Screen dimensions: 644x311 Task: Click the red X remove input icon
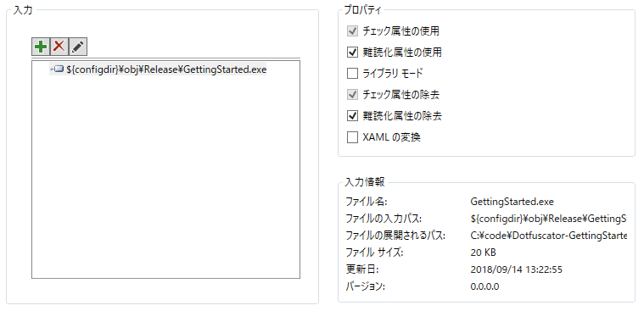click(x=59, y=47)
